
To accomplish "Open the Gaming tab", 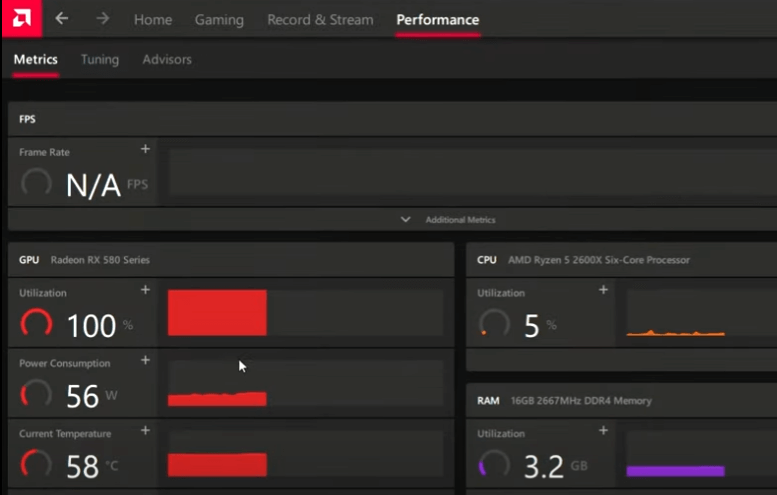I will [219, 20].
